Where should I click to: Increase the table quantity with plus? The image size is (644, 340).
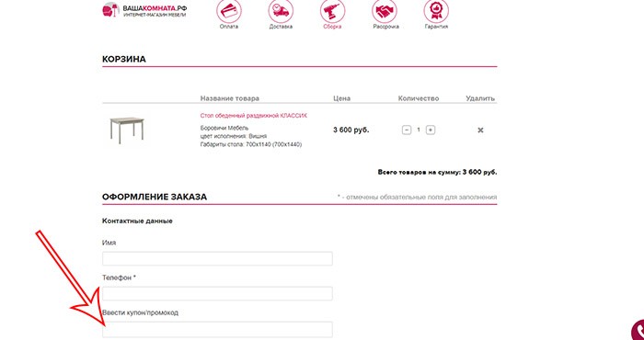point(430,130)
